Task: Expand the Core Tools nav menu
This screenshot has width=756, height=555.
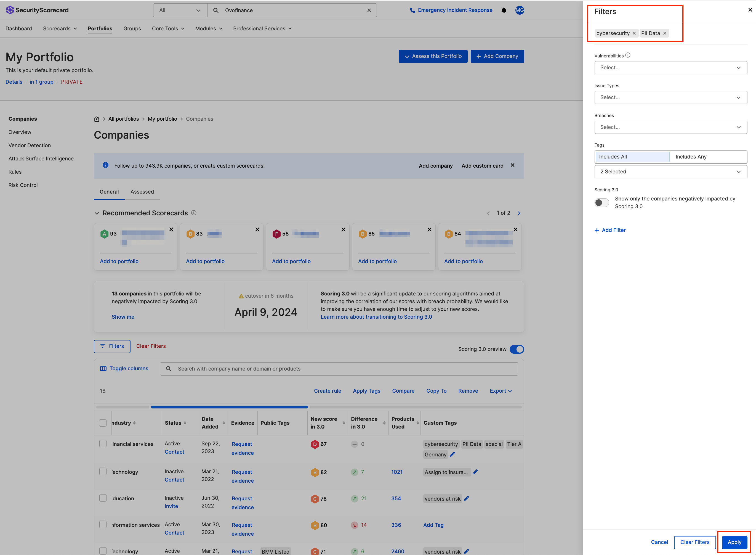Action: tap(168, 28)
